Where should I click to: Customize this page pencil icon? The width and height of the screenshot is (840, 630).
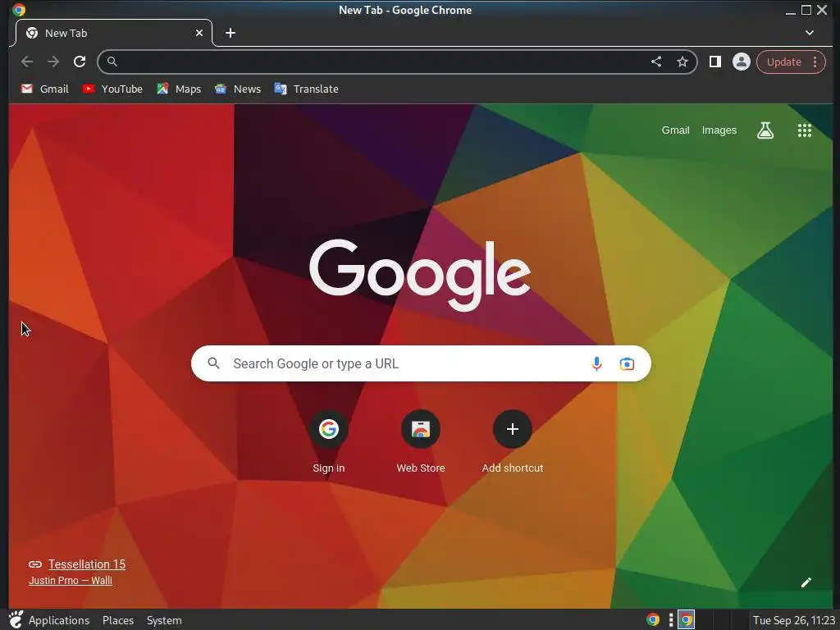pyautogui.click(x=806, y=582)
